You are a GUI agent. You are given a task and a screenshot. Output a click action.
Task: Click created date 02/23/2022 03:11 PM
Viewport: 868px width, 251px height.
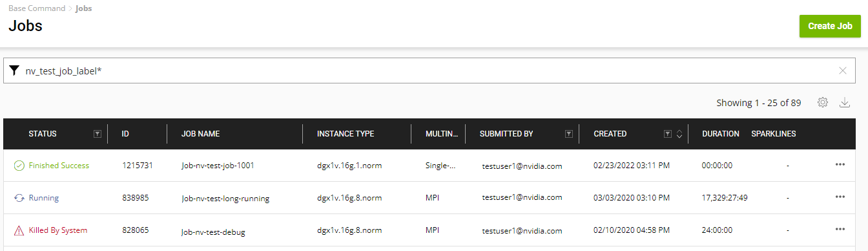(632, 166)
